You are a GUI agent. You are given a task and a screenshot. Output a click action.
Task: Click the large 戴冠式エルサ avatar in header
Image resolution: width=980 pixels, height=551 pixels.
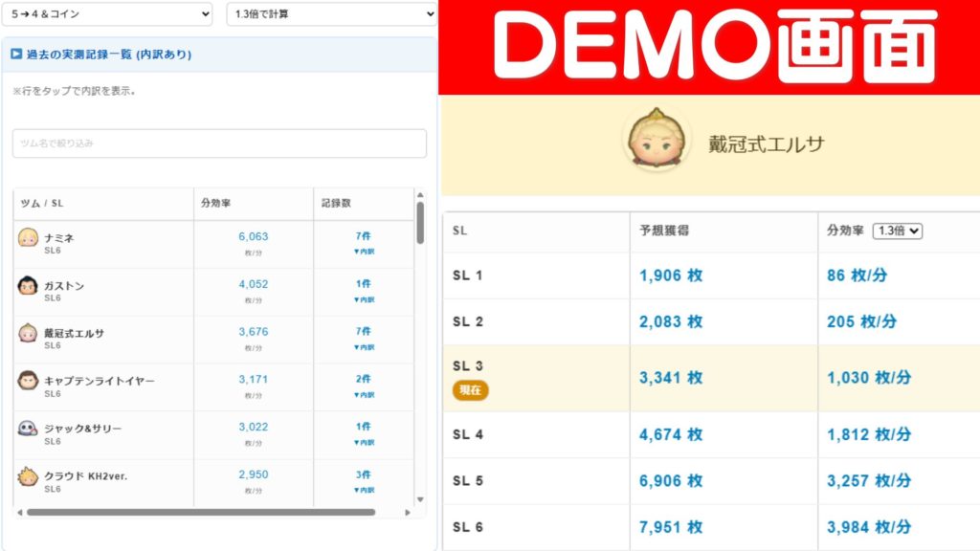click(657, 143)
